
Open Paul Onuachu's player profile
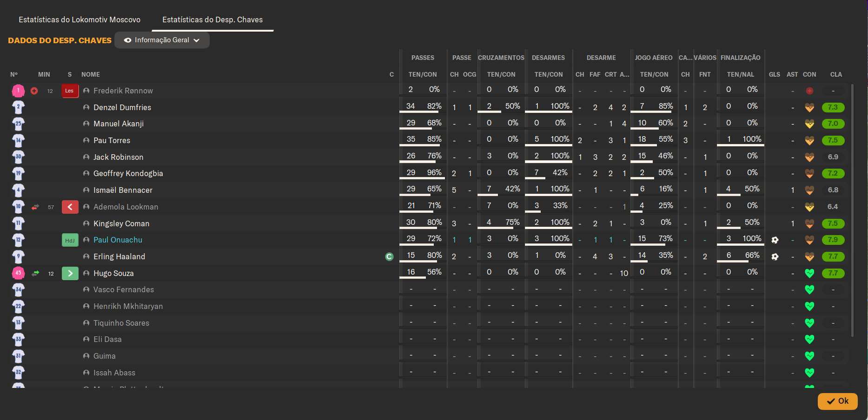point(118,240)
